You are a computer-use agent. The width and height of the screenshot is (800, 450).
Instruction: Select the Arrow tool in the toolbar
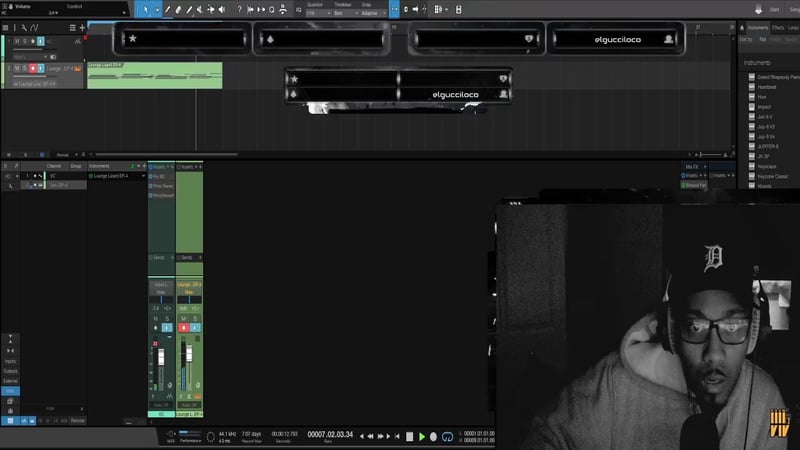[145, 9]
